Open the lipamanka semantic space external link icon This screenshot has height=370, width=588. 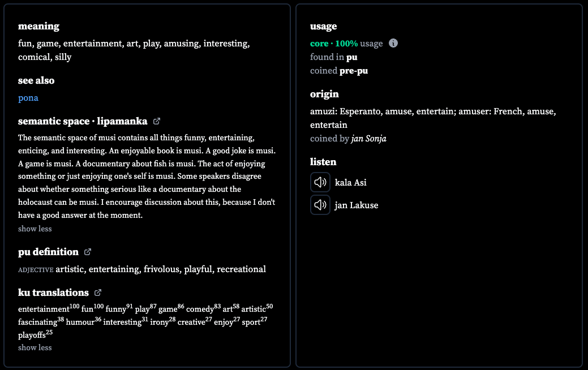(x=157, y=121)
